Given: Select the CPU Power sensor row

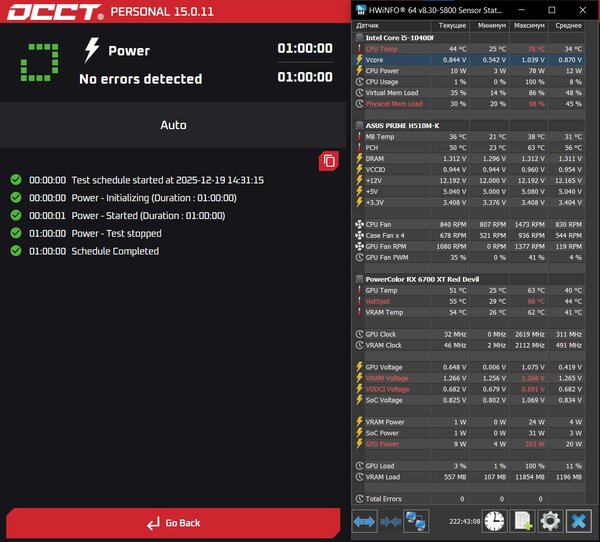Looking at the screenshot, I should (469, 71).
